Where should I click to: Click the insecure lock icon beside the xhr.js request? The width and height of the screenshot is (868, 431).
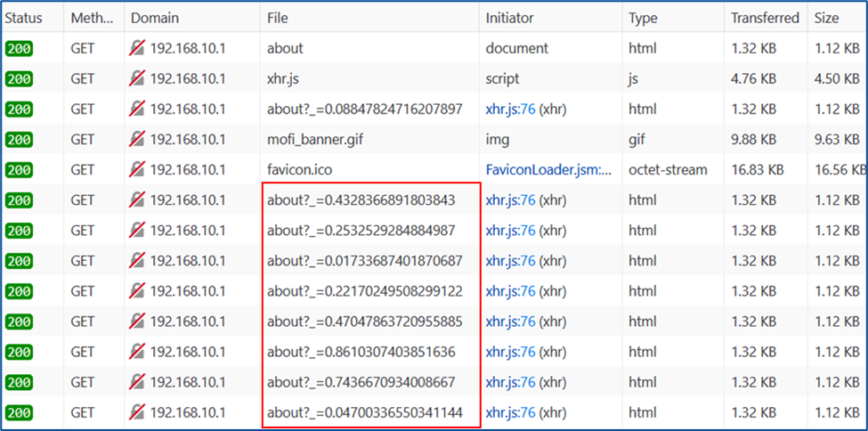point(137,78)
